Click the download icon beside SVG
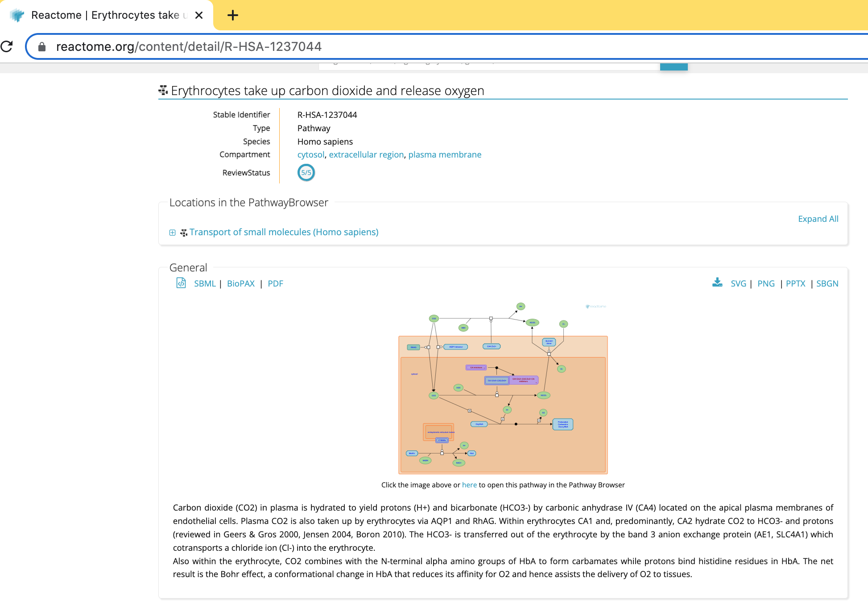 pyautogui.click(x=717, y=283)
